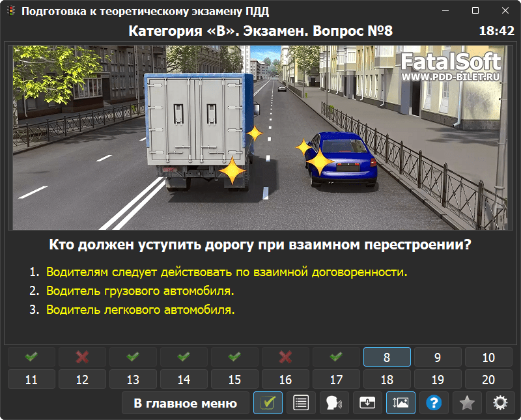Click the 18:42 exam timer
The width and height of the screenshot is (521, 420).
pyautogui.click(x=496, y=31)
